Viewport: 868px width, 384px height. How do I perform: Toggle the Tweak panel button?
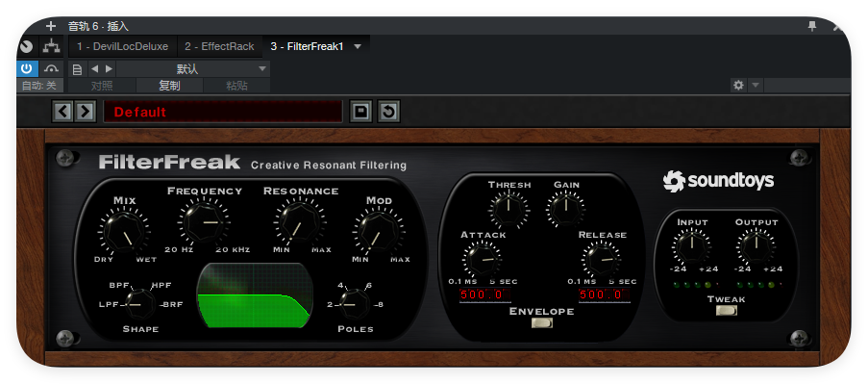(x=727, y=310)
